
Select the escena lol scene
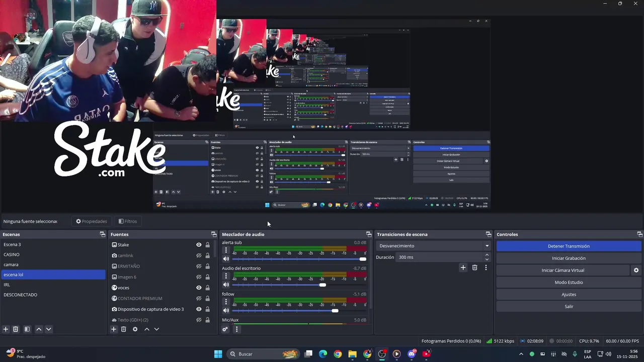coord(53,275)
